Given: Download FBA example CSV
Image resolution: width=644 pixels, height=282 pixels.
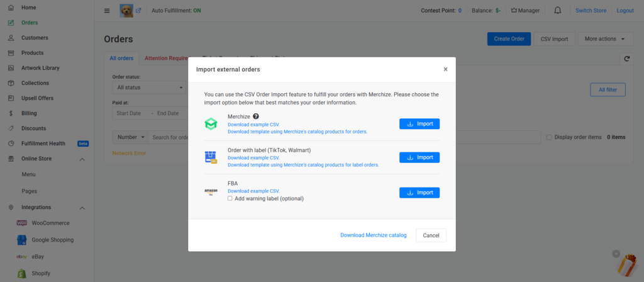Looking at the screenshot, I should (254, 191).
